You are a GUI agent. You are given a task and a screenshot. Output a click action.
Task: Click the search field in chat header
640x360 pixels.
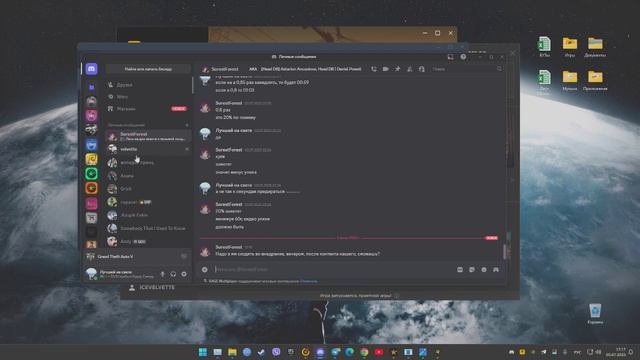467,69
